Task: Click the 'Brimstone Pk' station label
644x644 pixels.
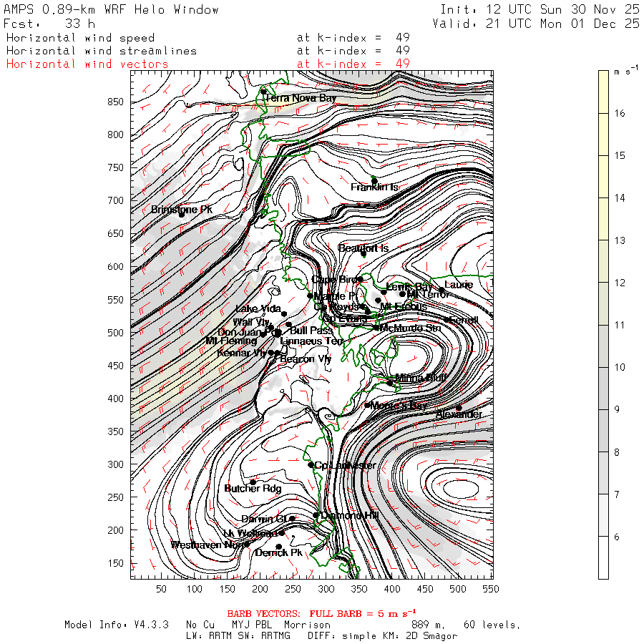Action: click(182, 210)
